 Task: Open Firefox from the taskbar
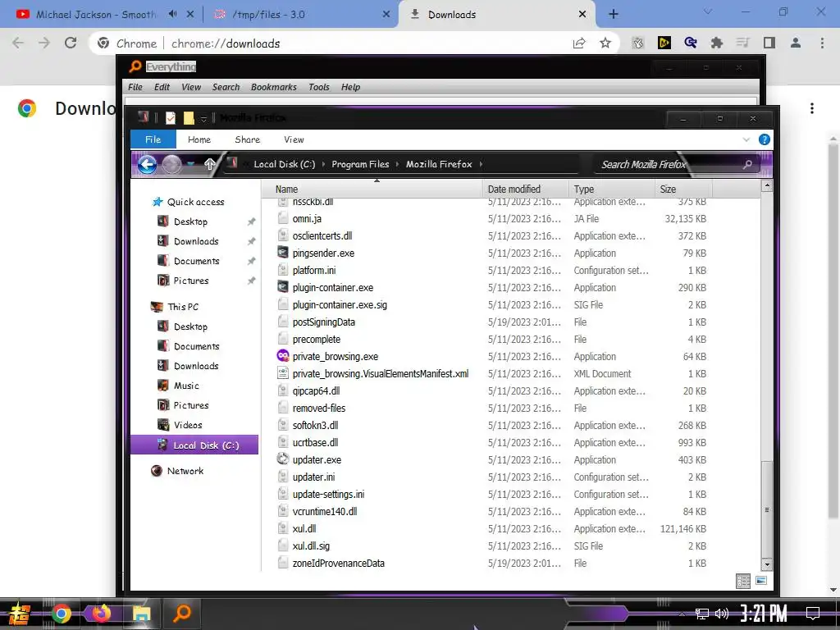click(x=101, y=613)
